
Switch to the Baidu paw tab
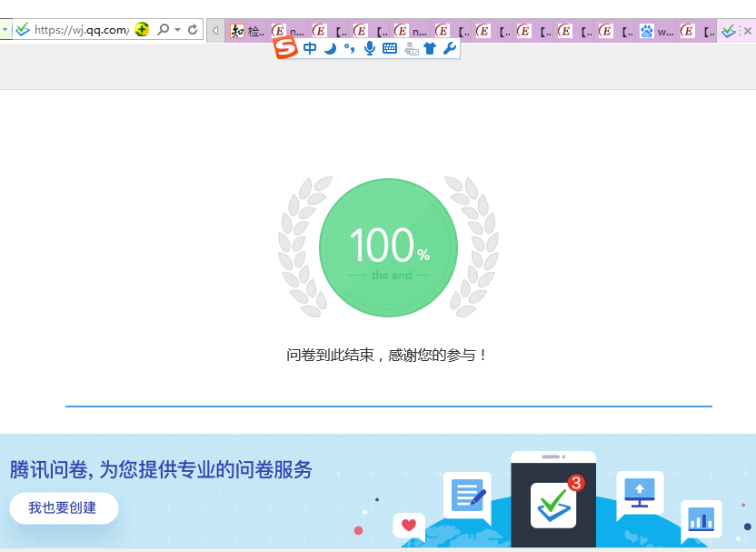(657, 31)
